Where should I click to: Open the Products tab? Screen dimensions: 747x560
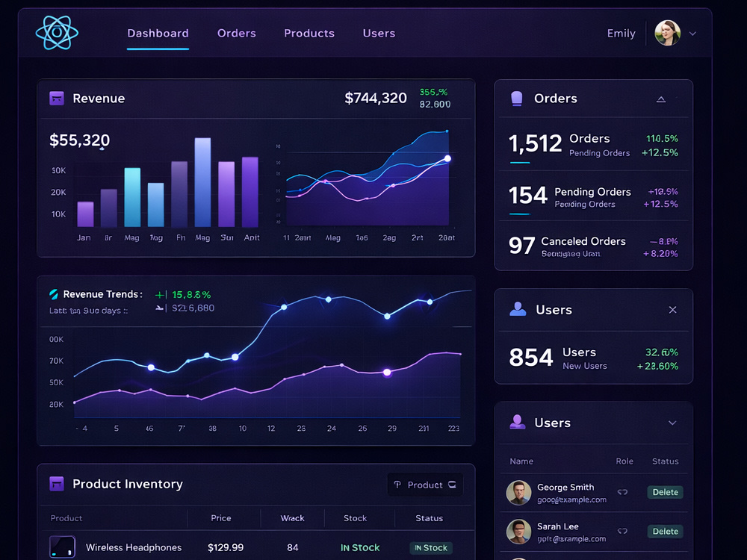click(x=309, y=34)
